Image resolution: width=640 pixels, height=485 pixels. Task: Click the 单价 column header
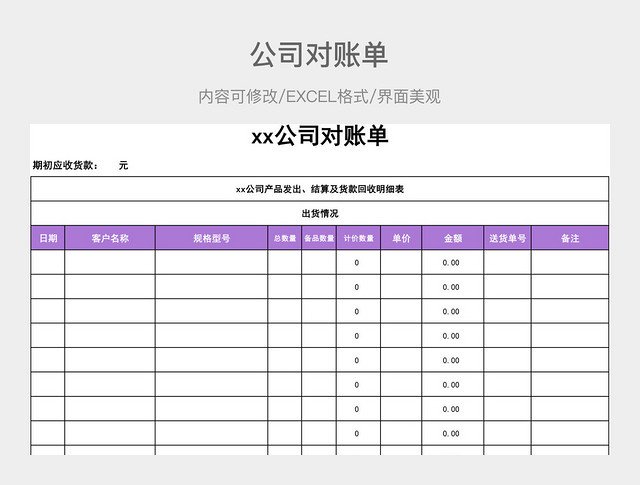click(401, 238)
